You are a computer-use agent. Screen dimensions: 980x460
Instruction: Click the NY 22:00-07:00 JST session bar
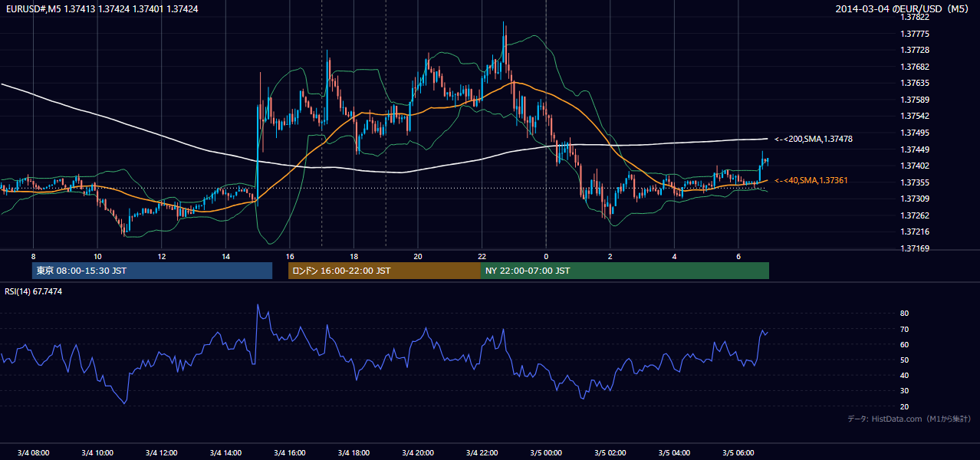625,271
